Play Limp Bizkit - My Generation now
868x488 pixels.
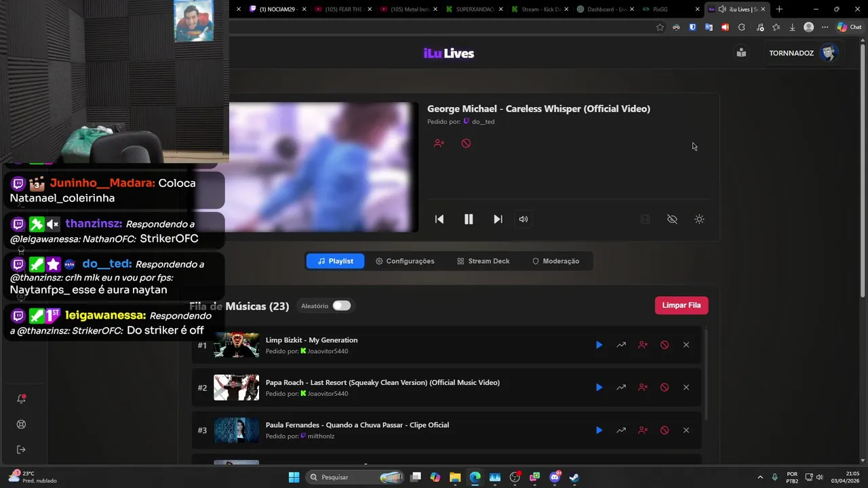[x=599, y=345]
